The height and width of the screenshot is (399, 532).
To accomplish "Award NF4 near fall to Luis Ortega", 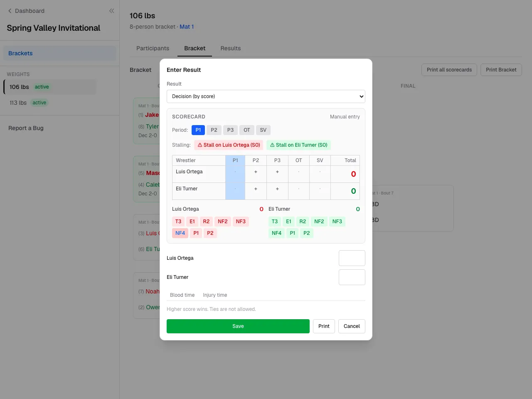I will click(180, 233).
